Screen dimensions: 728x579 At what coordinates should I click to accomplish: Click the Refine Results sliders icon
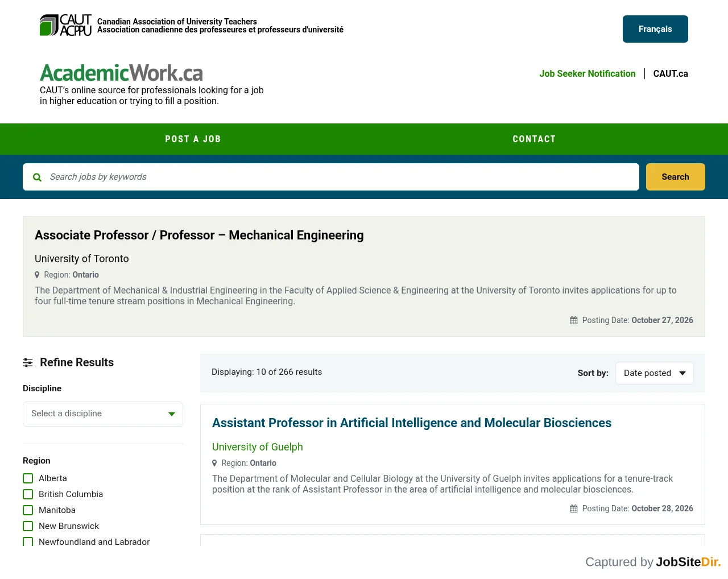[x=27, y=362]
